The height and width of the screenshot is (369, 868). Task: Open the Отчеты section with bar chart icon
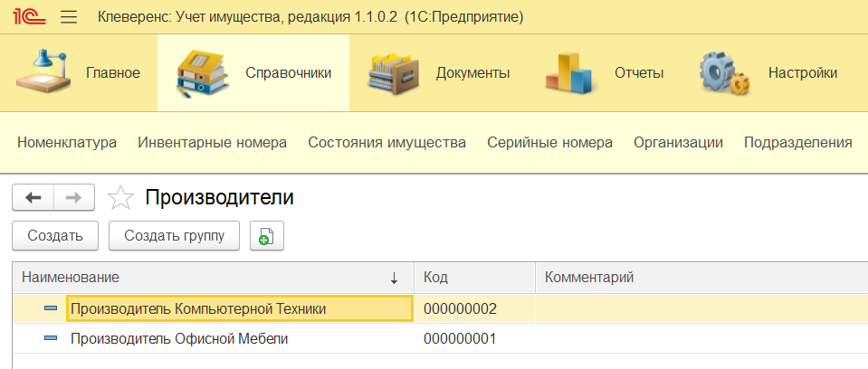(x=605, y=73)
